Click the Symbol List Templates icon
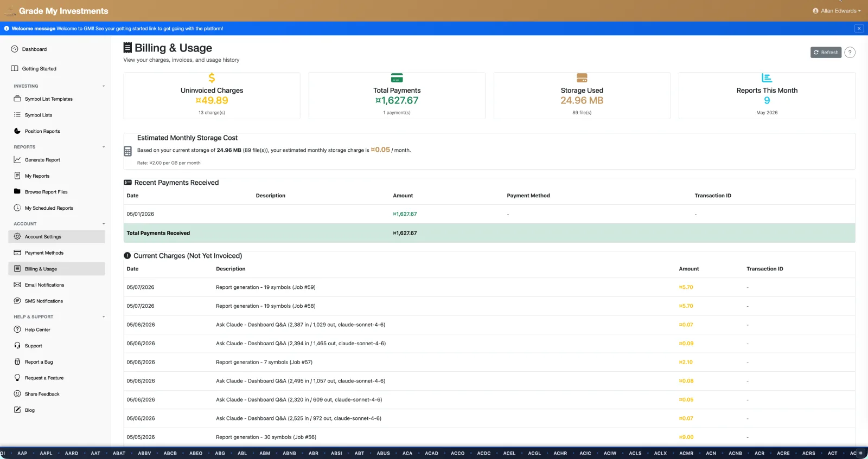Image resolution: width=868 pixels, height=459 pixels. pyautogui.click(x=17, y=99)
